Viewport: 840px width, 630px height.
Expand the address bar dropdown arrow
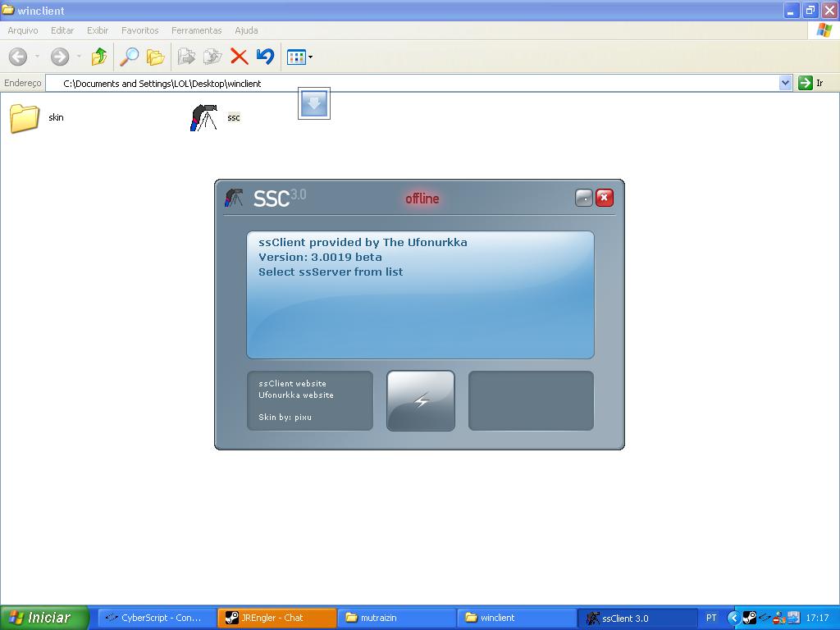click(785, 83)
